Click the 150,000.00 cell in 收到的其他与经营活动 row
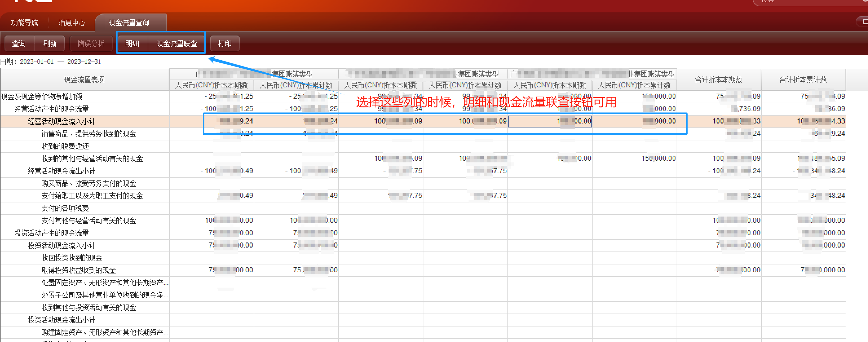This screenshot has width=868, height=342. click(635, 158)
